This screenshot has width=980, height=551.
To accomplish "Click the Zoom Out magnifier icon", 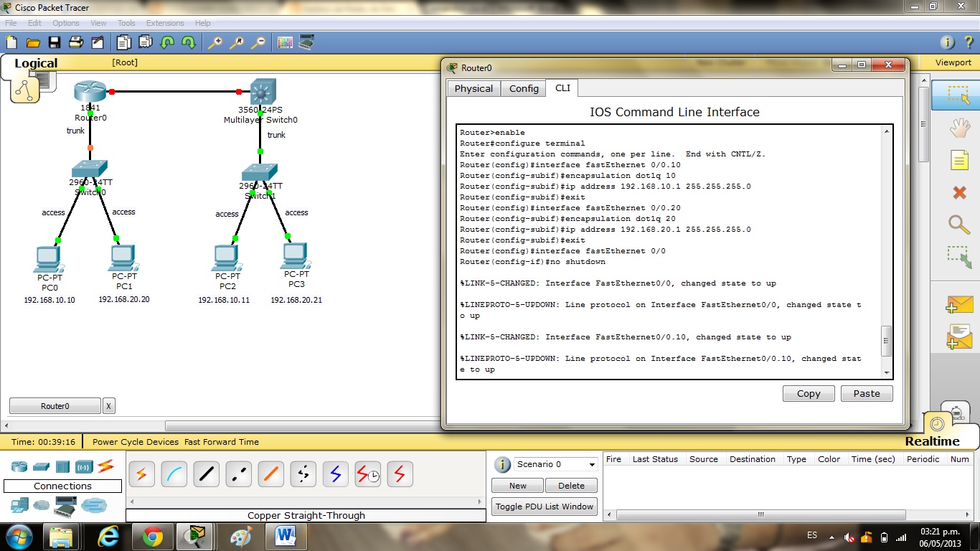I will click(258, 42).
